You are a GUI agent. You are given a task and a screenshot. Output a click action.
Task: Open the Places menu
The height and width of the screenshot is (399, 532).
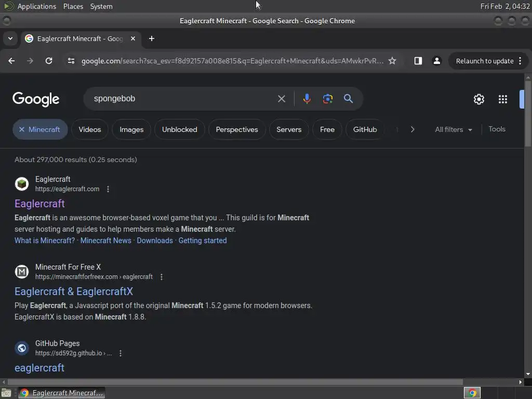tap(73, 6)
